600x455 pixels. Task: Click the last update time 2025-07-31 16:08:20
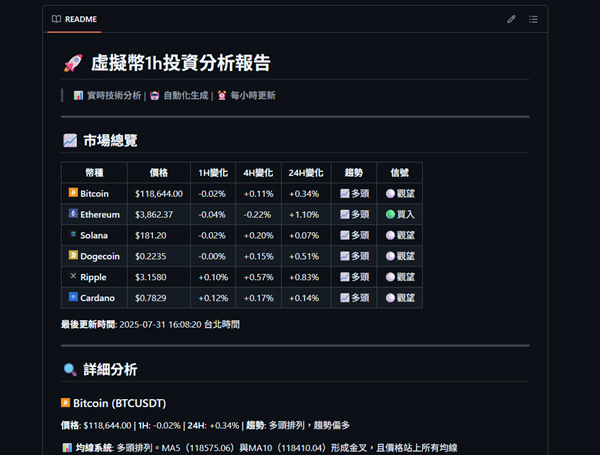[x=160, y=325]
